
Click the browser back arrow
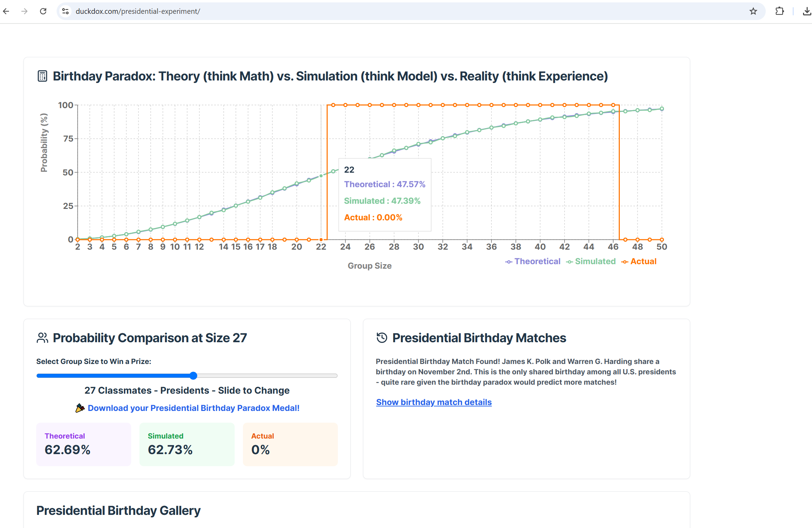click(x=6, y=11)
